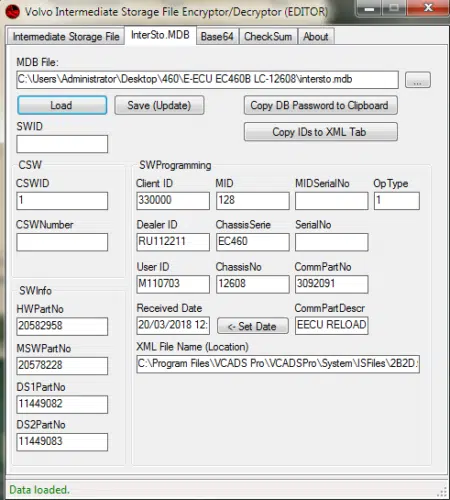This screenshot has width=450, height=500.
Task: Click the CSWID field containing 1
Action: pyautogui.click(x=62, y=201)
